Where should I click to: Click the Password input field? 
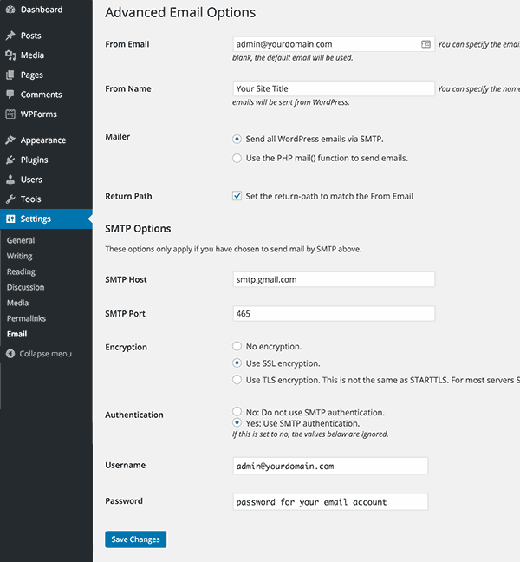pos(330,502)
